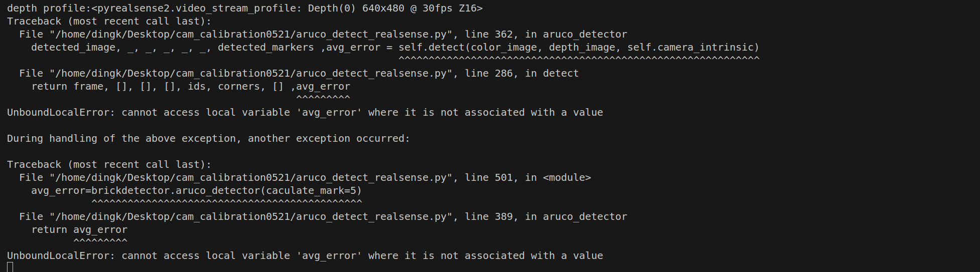Click the last "UnboundLocalError" message line
The height and width of the screenshot is (272, 980).
click(305, 256)
